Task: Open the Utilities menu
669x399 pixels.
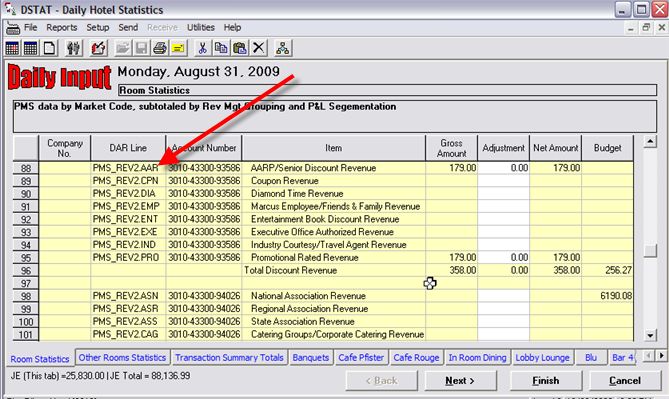Action: tap(201, 28)
